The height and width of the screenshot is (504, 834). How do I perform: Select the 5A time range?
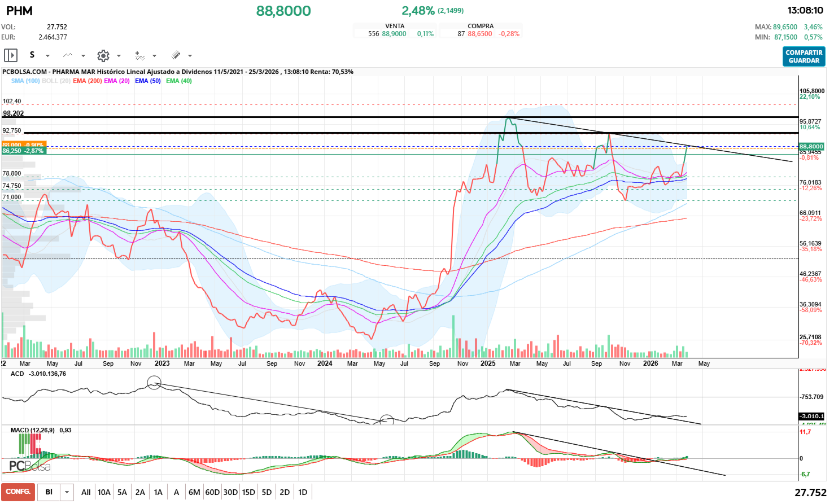tap(122, 492)
